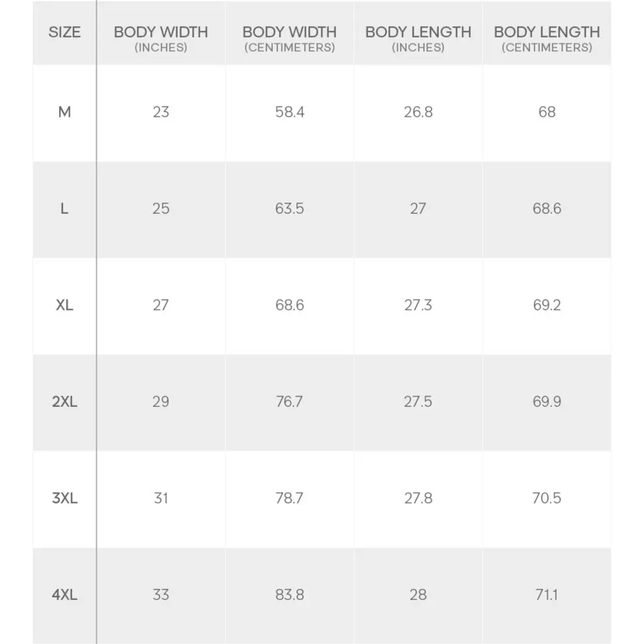The image size is (644, 644).
Task: Click the 83.8 value in 4XL row
Action: (289, 595)
